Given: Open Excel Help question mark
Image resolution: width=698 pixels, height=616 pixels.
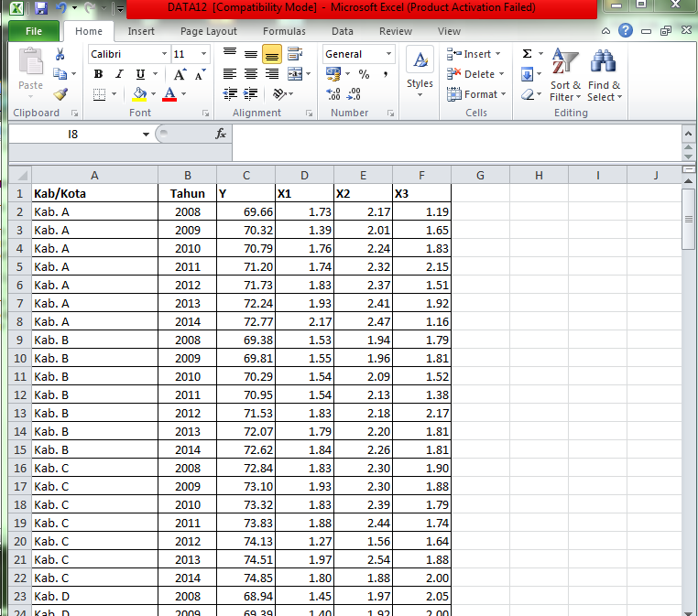Looking at the screenshot, I should tap(625, 30).
